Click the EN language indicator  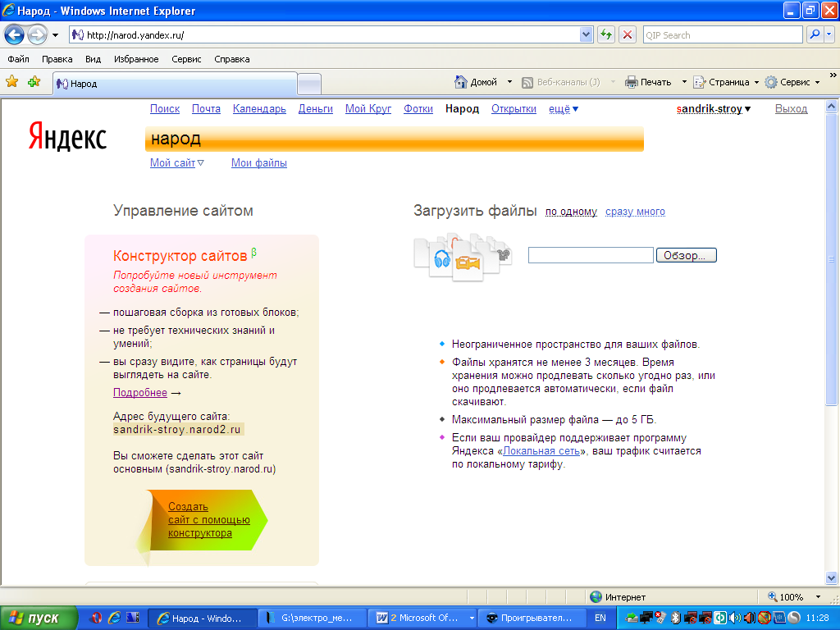[600, 618]
